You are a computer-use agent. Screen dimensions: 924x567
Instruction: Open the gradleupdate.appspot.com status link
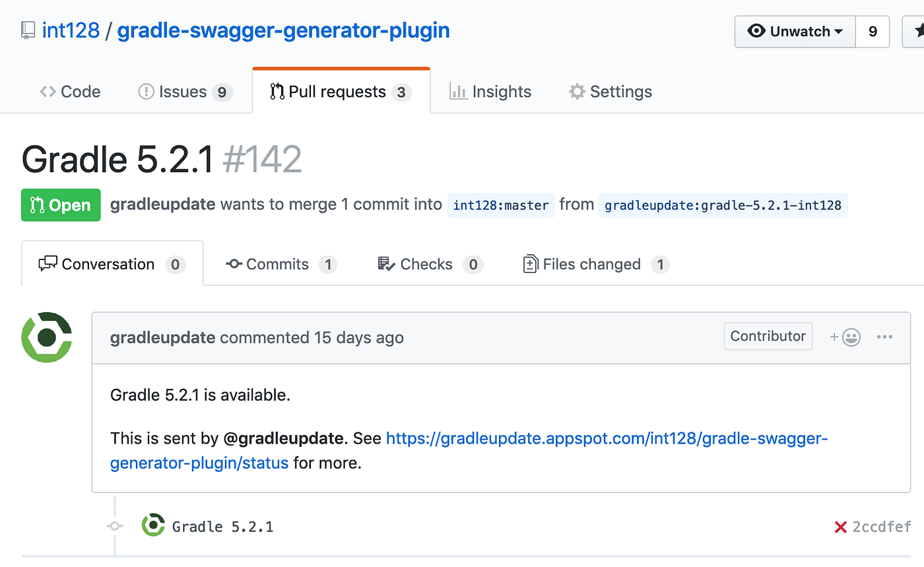594,438
